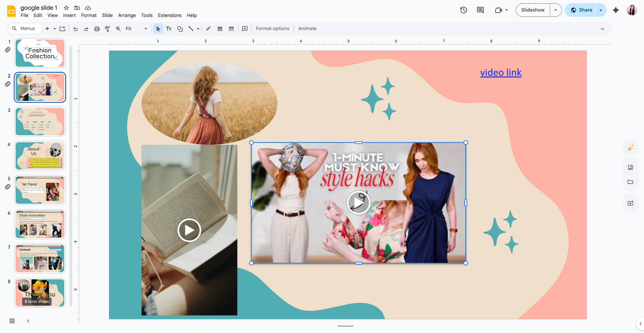Follow the video link hyperlink

point(501,73)
